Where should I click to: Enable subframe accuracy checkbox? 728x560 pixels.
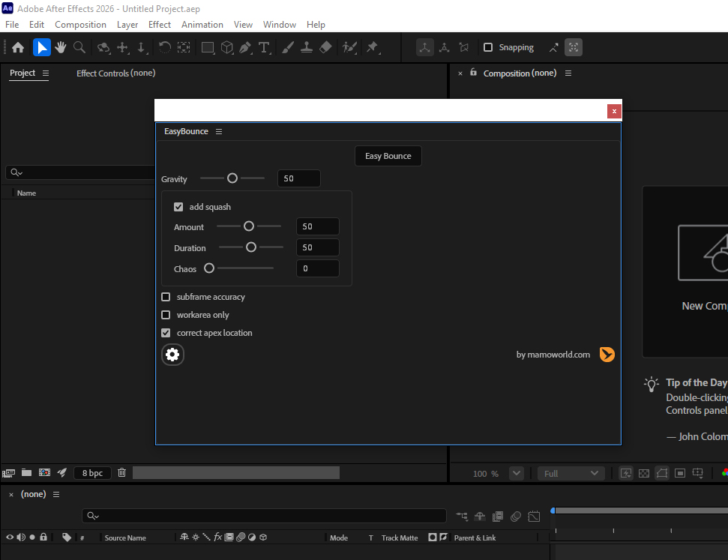coord(166,297)
